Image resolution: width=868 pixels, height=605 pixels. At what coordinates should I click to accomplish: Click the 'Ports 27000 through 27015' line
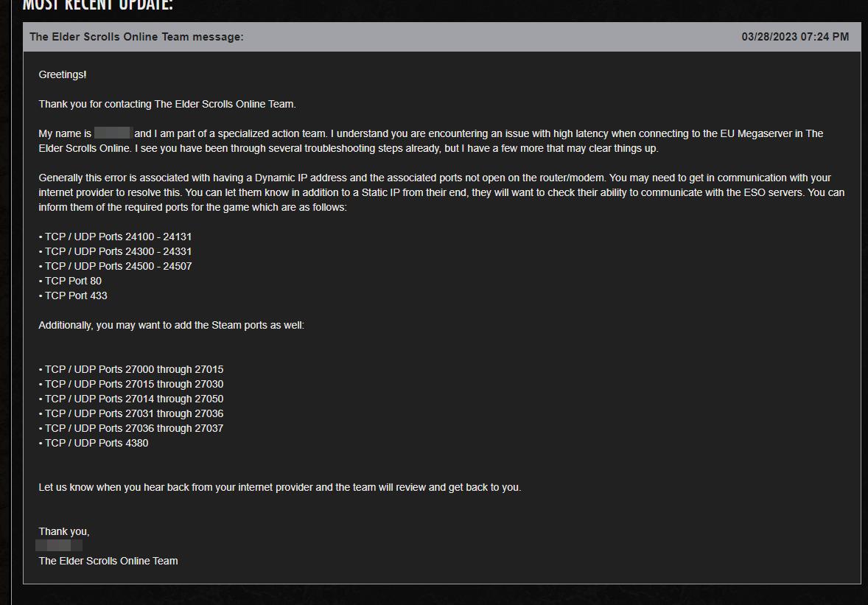(x=131, y=369)
